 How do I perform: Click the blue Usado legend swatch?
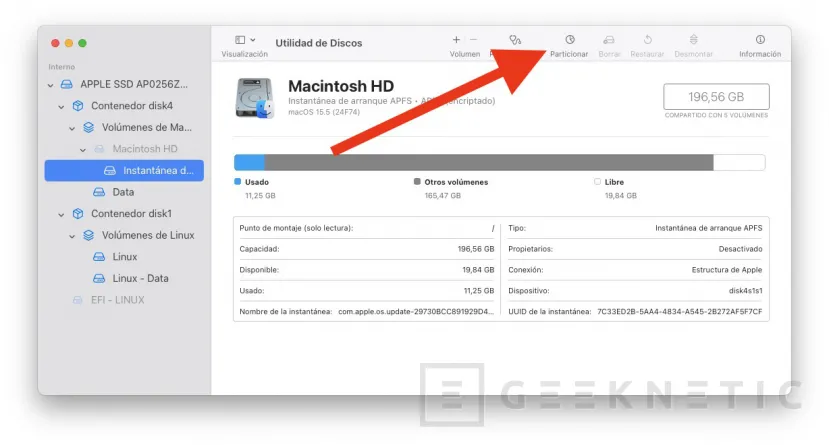click(x=237, y=182)
